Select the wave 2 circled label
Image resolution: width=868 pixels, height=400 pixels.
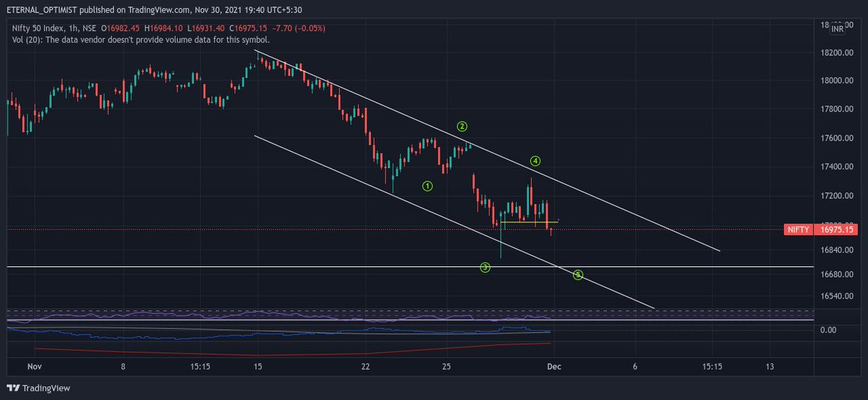point(462,127)
